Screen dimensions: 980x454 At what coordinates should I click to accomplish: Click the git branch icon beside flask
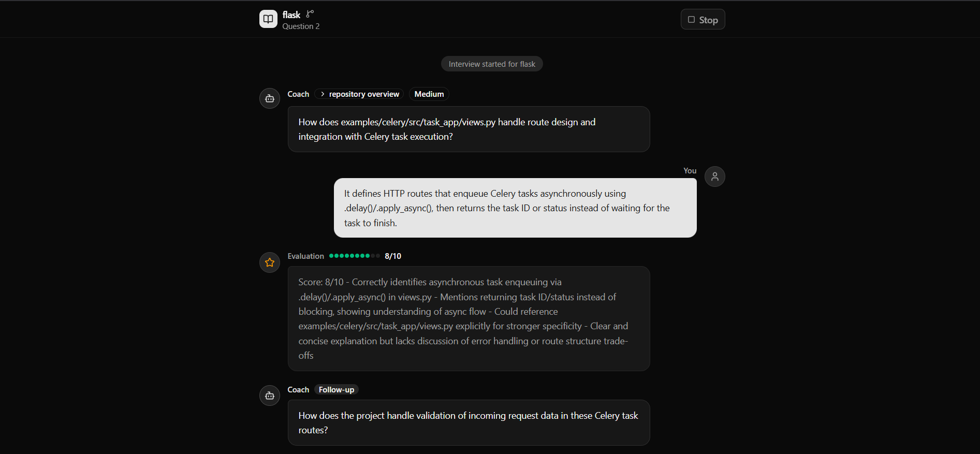coord(310,14)
